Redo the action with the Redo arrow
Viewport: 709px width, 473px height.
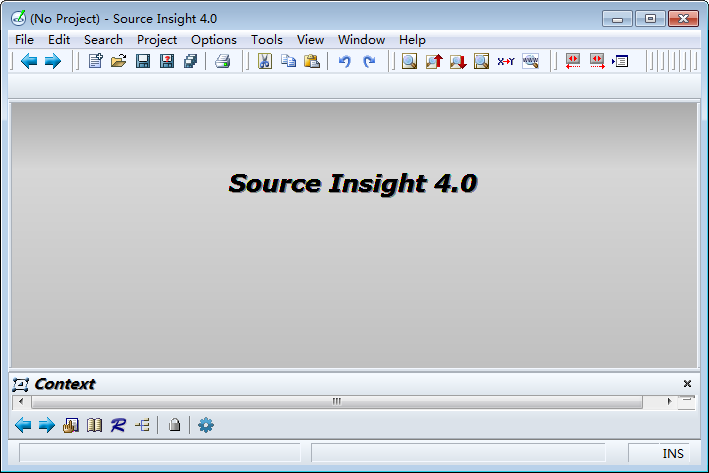369,61
